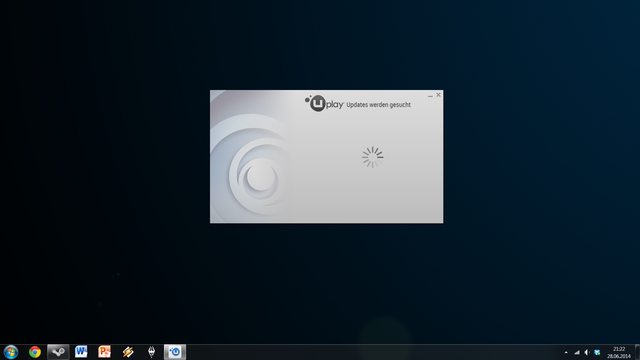Open PowerPoint from the taskbar
The image size is (640, 360).
(104, 352)
